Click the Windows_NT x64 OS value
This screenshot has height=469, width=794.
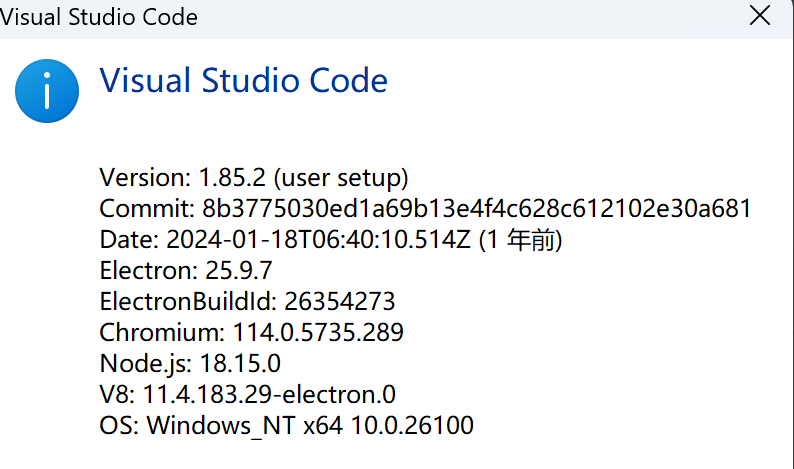310,425
